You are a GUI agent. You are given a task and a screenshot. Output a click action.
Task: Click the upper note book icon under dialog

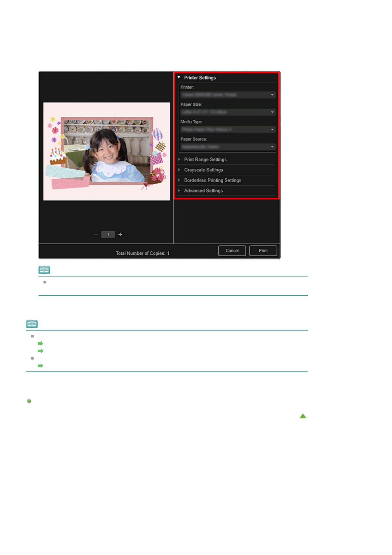pos(44,270)
